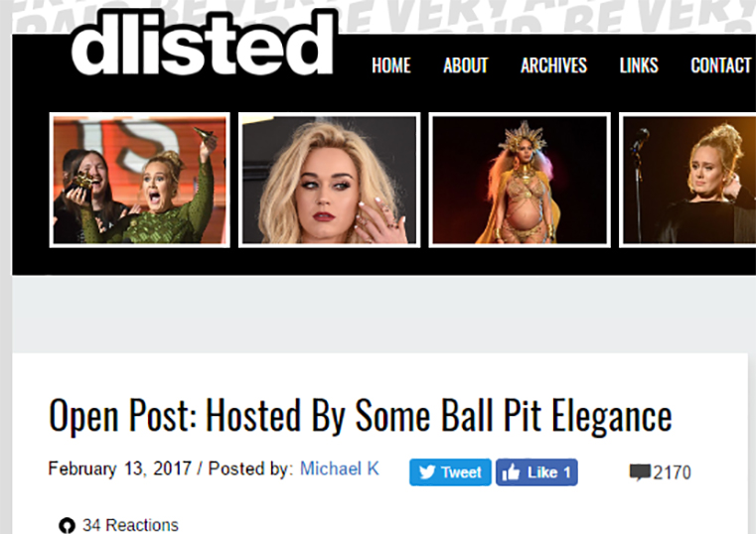Open thumbnail of blonde woman touching hair

[329, 180]
